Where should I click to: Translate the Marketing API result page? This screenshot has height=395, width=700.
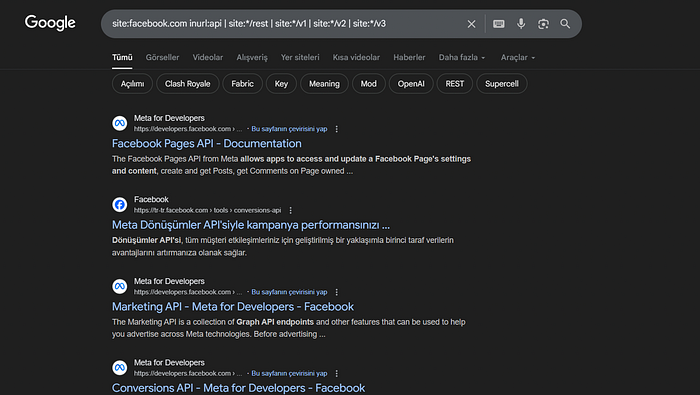pyautogui.click(x=289, y=292)
